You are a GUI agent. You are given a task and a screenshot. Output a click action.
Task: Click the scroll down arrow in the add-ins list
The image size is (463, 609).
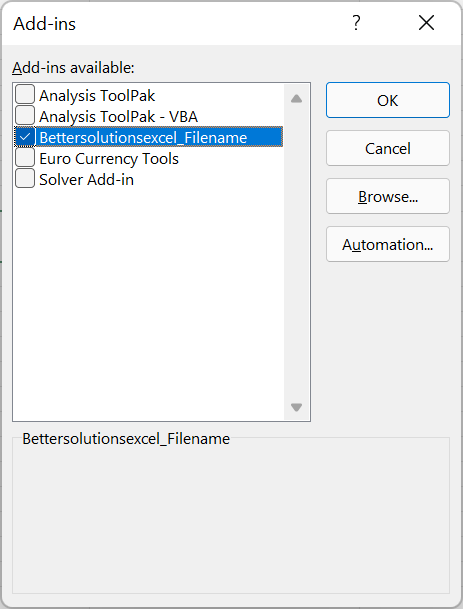296,407
